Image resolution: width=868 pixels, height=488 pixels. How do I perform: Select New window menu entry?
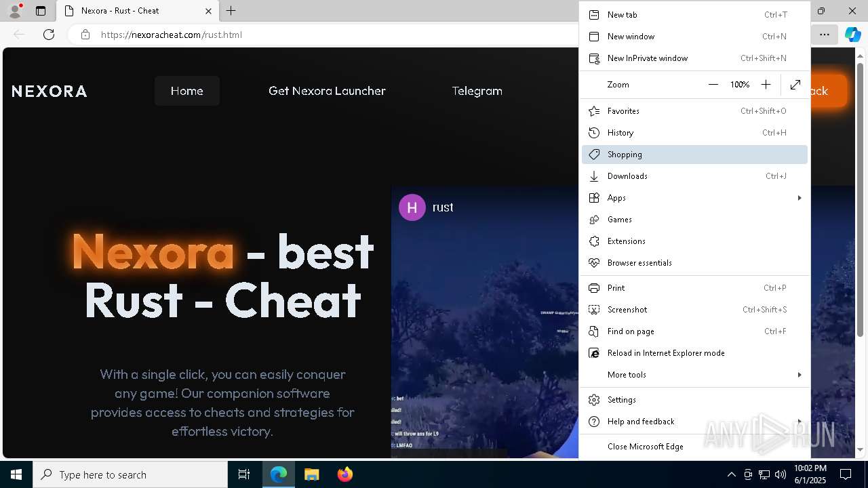[x=694, y=37]
